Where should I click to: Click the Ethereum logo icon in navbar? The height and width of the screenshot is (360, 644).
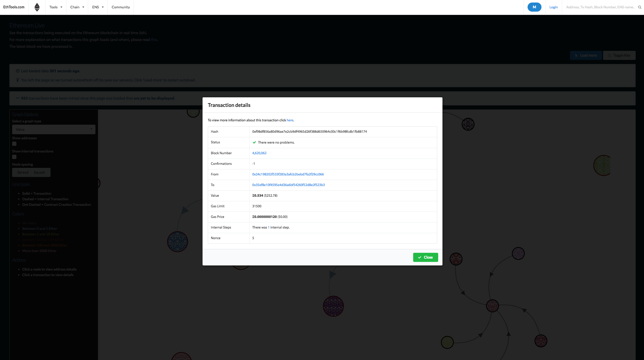(x=37, y=7)
